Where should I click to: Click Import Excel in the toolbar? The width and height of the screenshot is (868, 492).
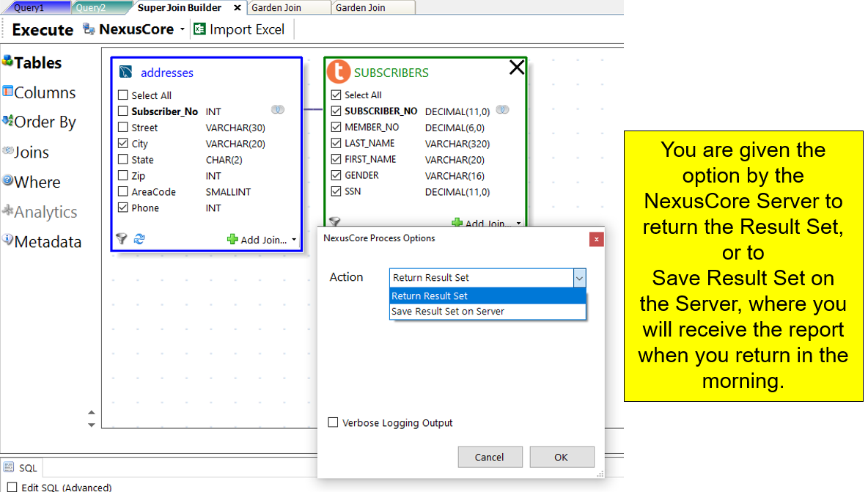point(239,29)
